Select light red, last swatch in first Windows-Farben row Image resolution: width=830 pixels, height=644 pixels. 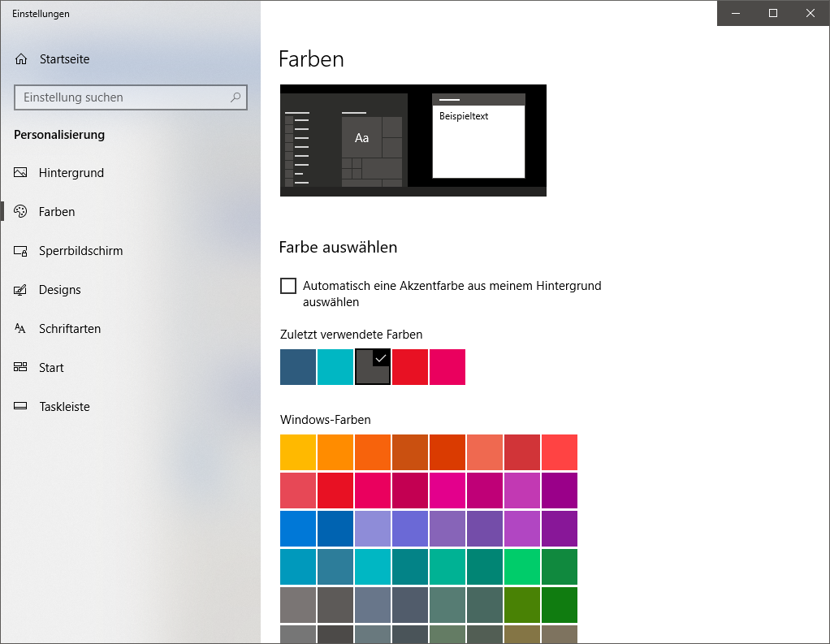(560, 452)
